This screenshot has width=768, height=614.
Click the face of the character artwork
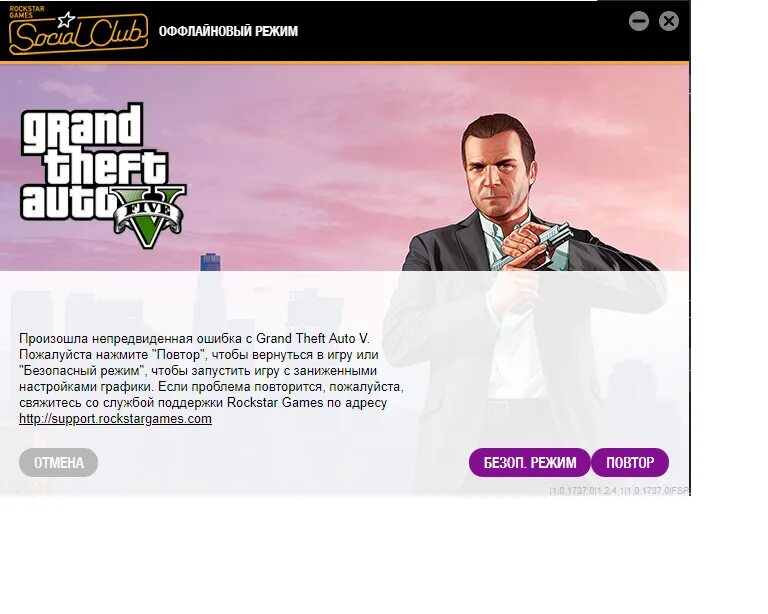[497, 169]
